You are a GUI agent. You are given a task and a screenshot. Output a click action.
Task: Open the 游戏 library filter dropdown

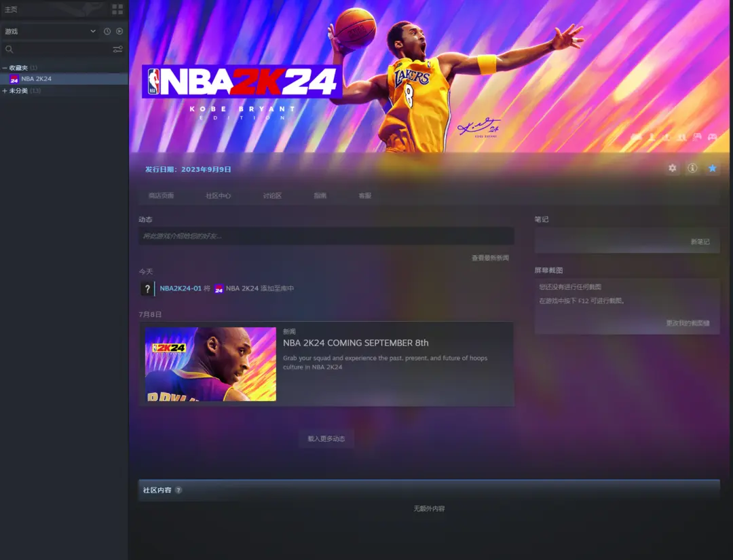pyautogui.click(x=50, y=31)
